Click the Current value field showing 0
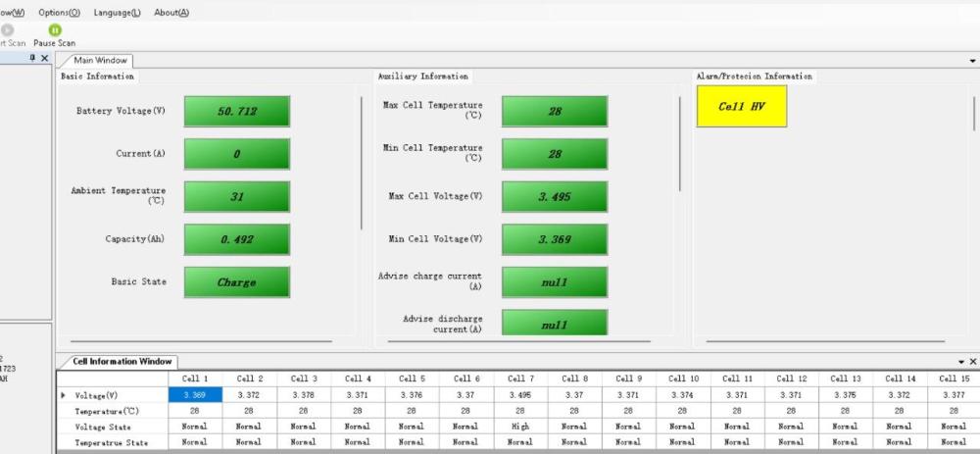980x454 pixels. coord(237,154)
